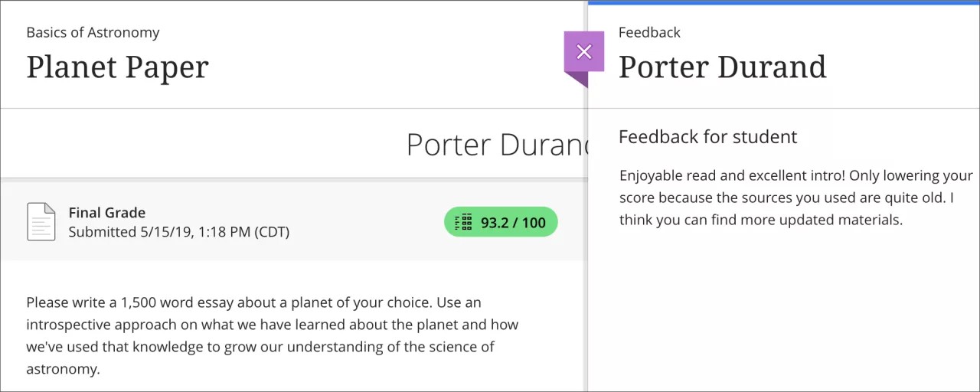980x392 pixels.
Task: Click the instruction line about introspective approach
Action: [x=272, y=325]
